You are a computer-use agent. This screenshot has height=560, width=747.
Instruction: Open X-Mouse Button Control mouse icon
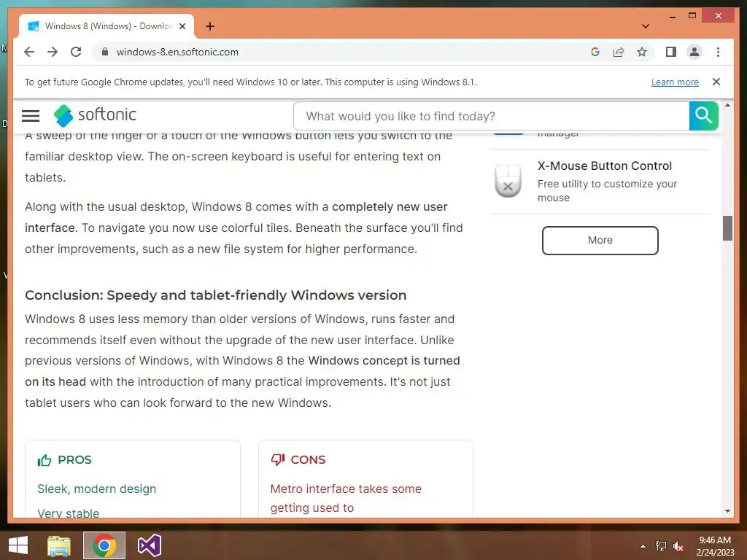point(508,181)
